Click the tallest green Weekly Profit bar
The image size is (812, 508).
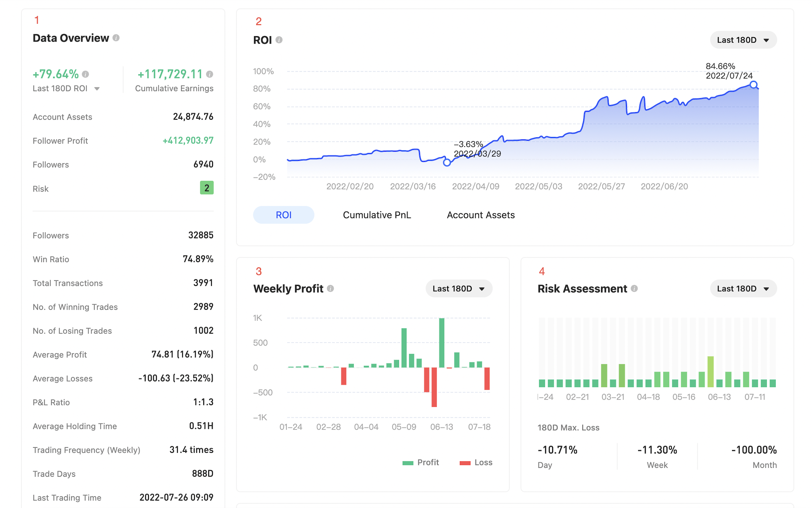coord(442,342)
